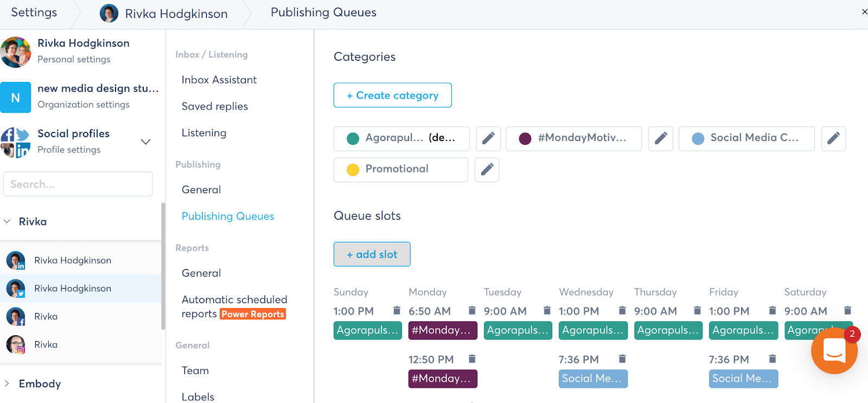Expand the Embody profile group
Image resolution: width=868 pixels, height=403 pixels.
click(7, 383)
